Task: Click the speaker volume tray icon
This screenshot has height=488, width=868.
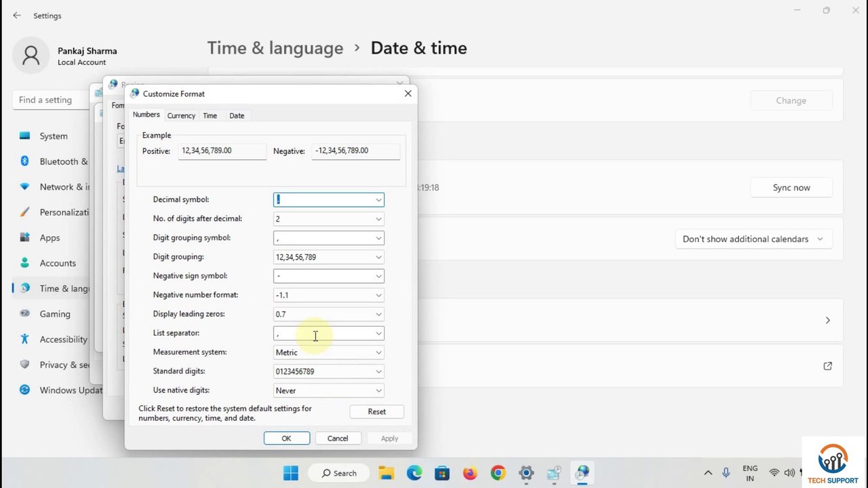Action: tap(789, 473)
